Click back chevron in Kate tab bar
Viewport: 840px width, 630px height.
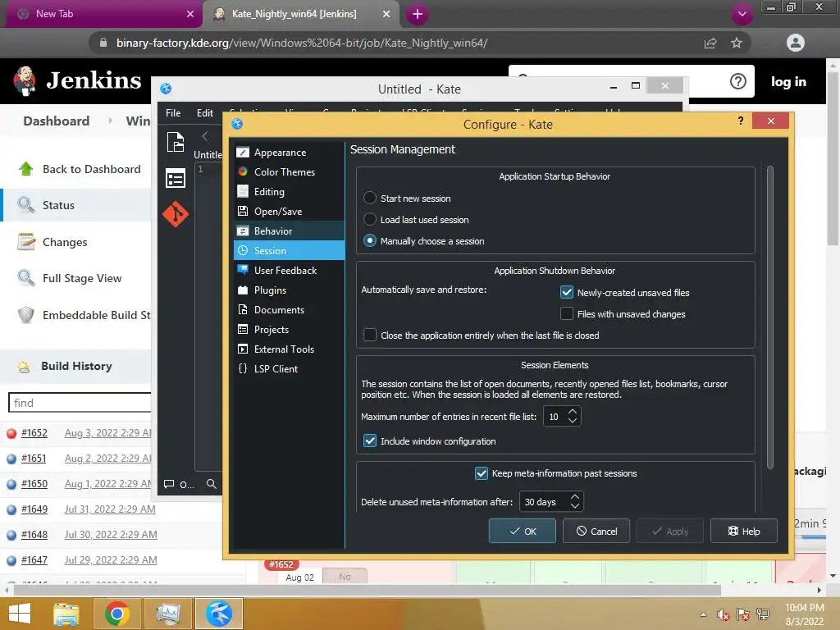[x=204, y=136]
